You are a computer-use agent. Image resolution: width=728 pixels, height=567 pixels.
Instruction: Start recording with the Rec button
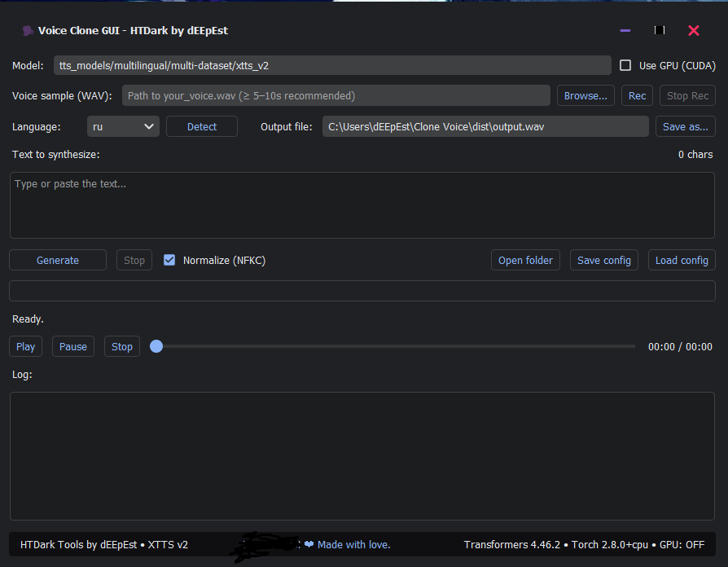click(638, 95)
